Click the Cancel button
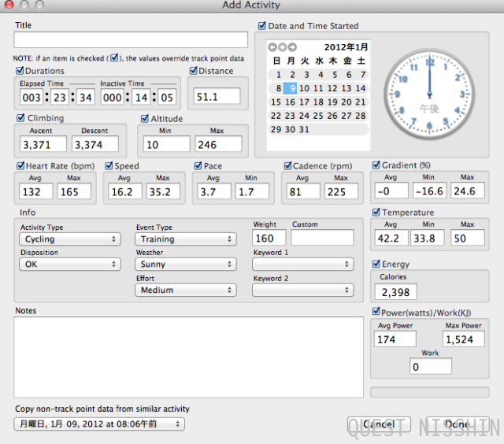This screenshot has width=504, height=444. tap(379, 424)
